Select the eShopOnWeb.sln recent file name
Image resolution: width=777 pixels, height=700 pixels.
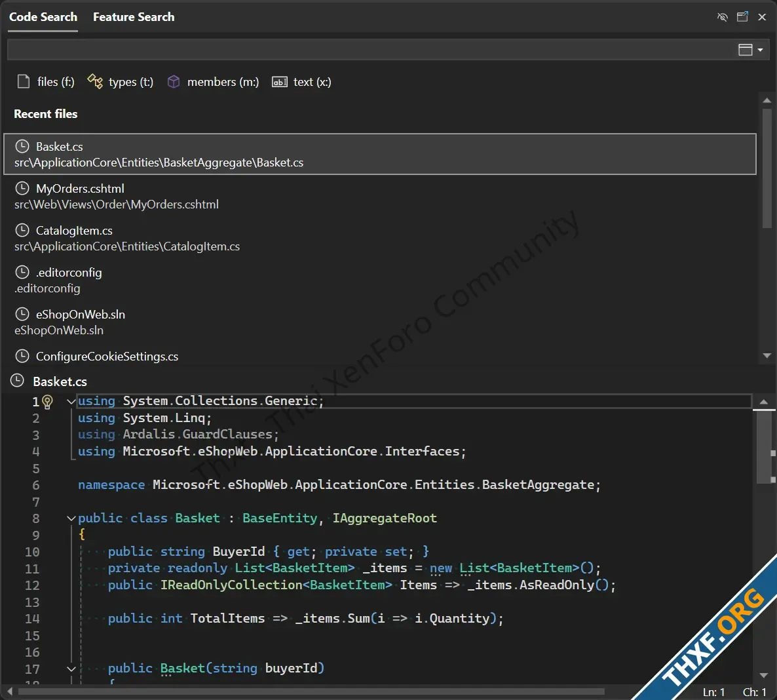pyautogui.click(x=81, y=315)
